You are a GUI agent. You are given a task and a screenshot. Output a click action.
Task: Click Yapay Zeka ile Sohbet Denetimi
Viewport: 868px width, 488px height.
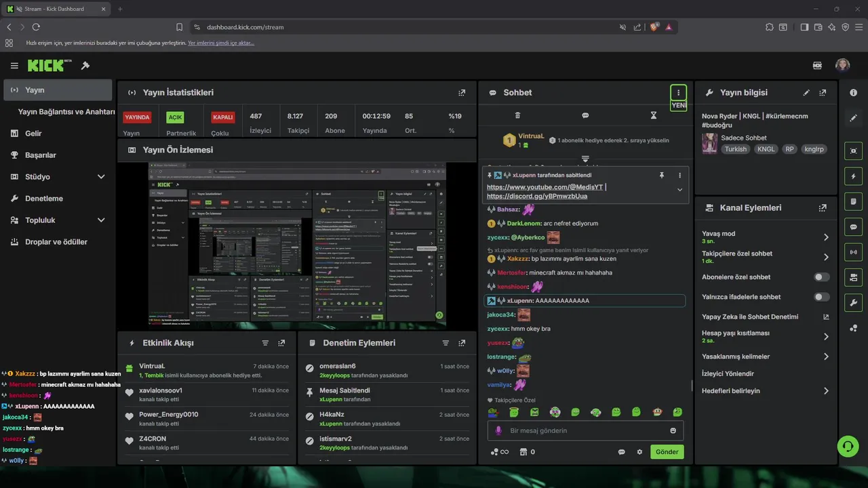point(750,317)
